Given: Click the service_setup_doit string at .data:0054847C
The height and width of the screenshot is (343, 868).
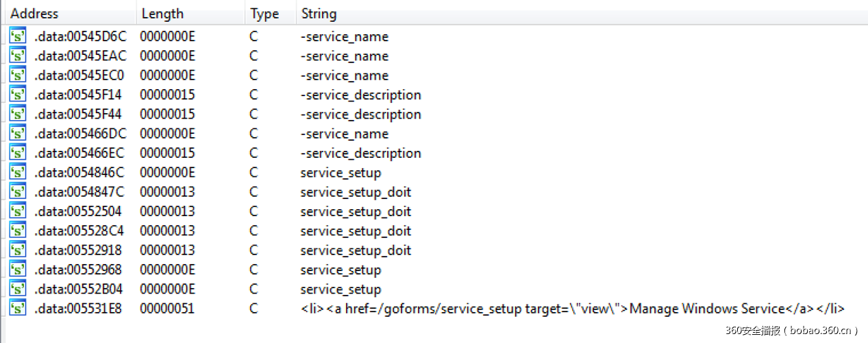Looking at the screenshot, I should pos(356,192).
